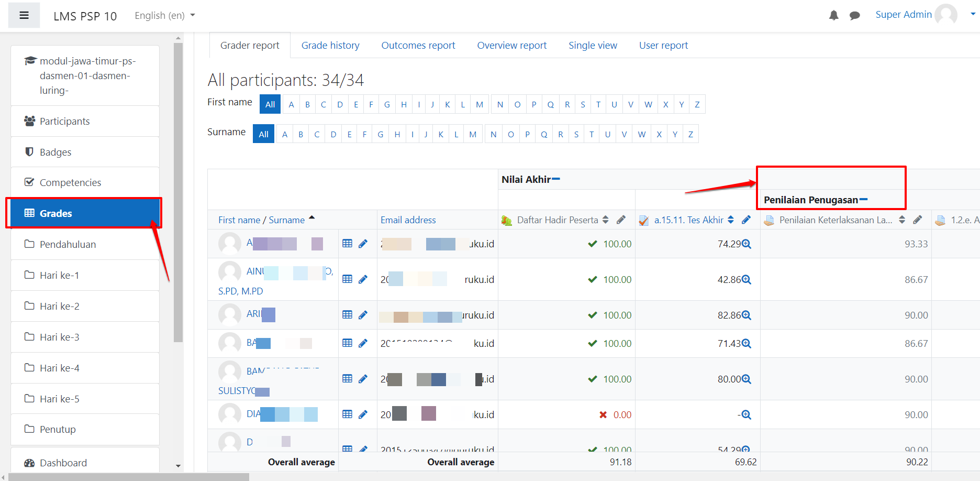The width and height of the screenshot is (980, 481).
Task: Open Participants in the sidebar
Action: click(85, 121)
